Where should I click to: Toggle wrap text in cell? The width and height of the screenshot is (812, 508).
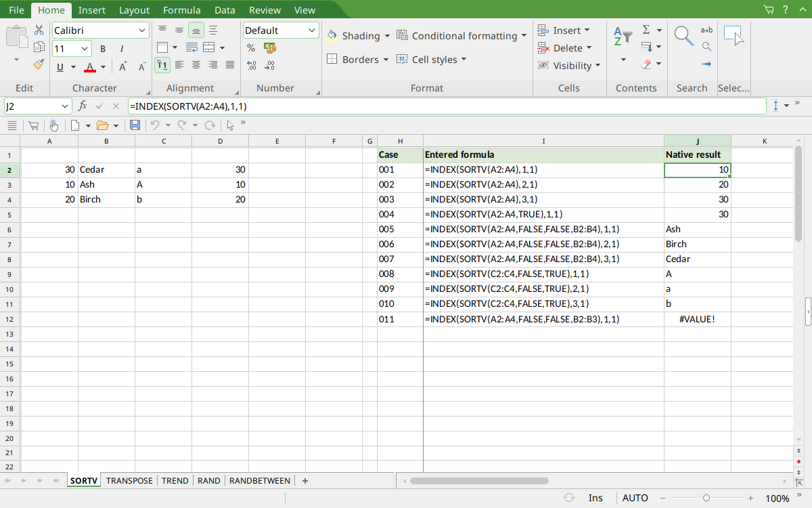coord(192,47)
